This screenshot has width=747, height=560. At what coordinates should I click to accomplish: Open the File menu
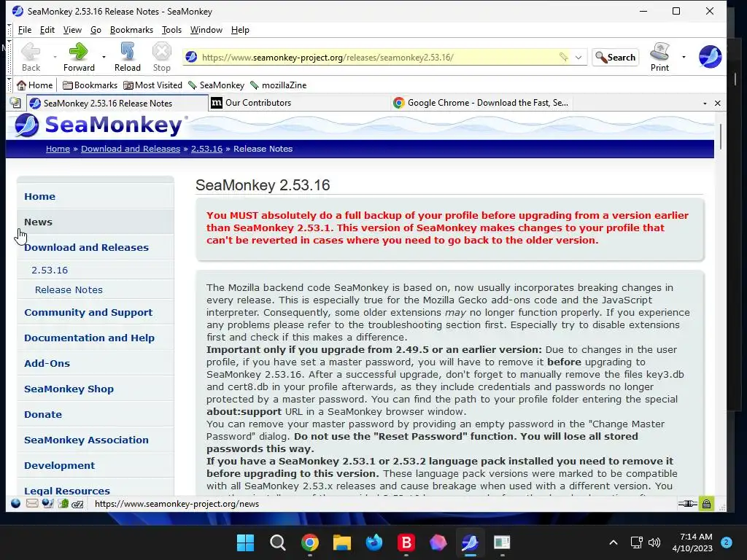click(x=25, y=30)
